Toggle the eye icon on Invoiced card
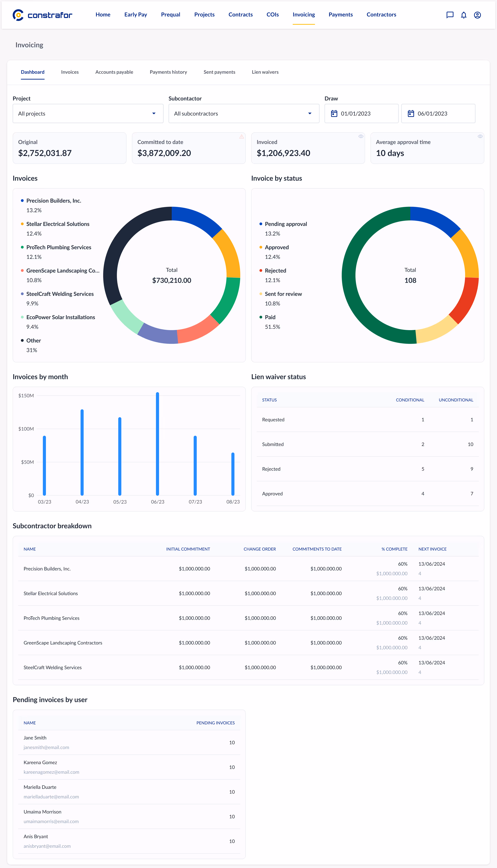497x868 pixels. pyautogui.click(x=360, y=136)
